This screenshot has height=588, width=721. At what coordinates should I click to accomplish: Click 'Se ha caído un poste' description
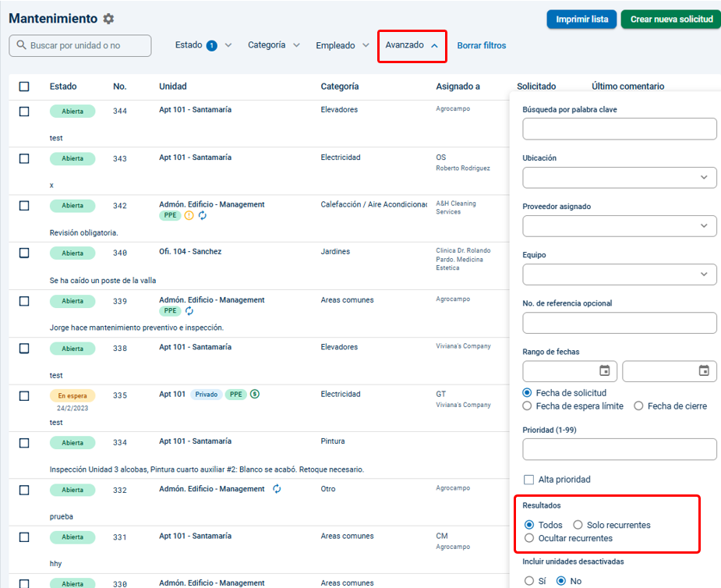coord(103,281)
